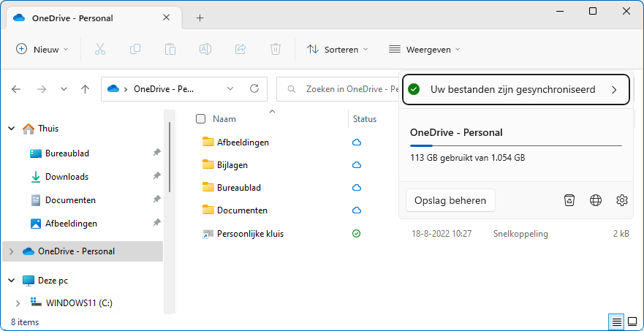644x331 pixels.
Task: Click the 2 kB size cell
Action: coord(621,234)
